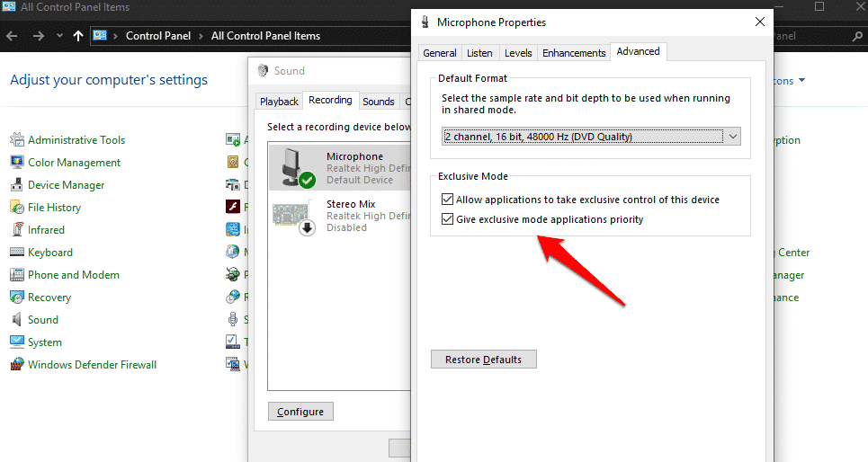Open Sound speaker icon in Control Panel
Screen dimensions: 868x462
pos(17,320)
